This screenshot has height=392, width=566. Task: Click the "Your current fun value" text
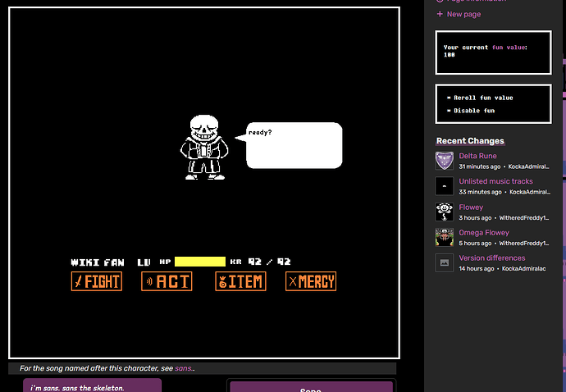[486, 48]
